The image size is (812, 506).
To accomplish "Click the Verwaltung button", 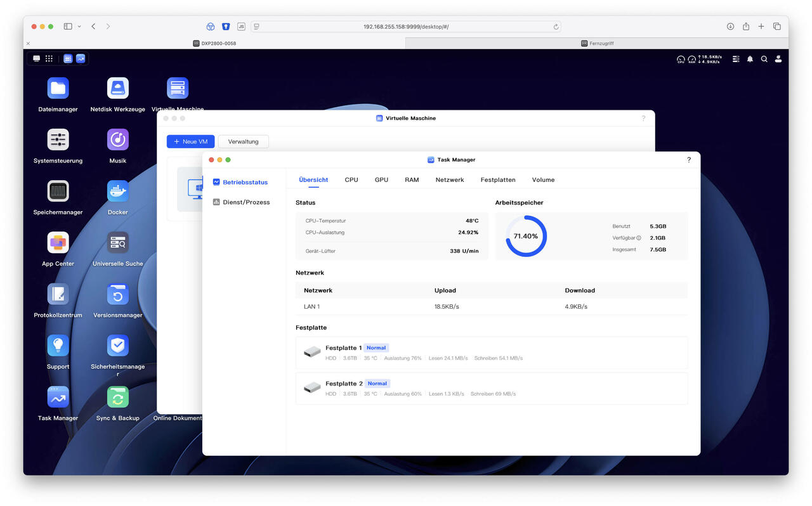I will point(243,141).
